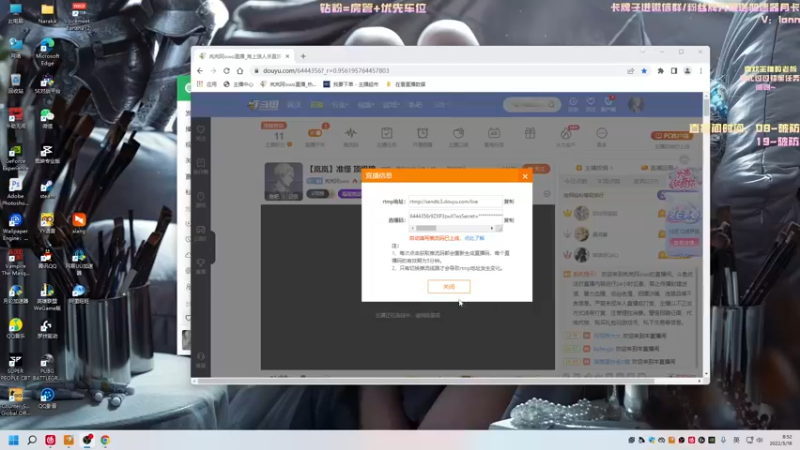Click the stream key horizontal scrollbar thumb
Image resolution: width=800 pixels, height=450 pixels.
[426, 228]
